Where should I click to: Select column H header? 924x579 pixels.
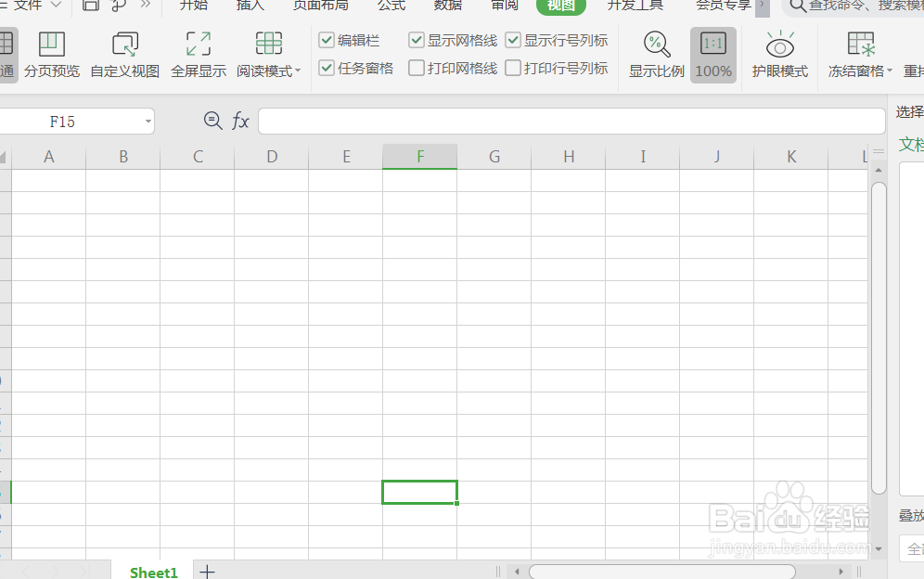568,156
